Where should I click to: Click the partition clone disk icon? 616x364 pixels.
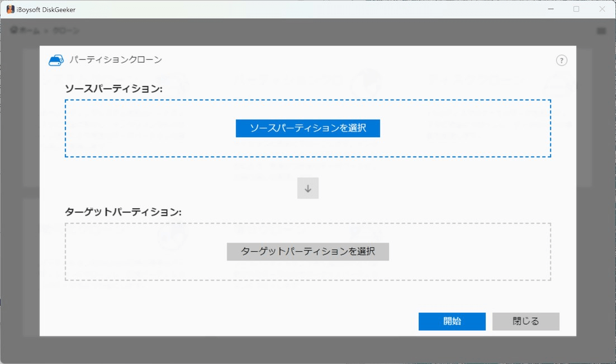[x=56, y=60]
